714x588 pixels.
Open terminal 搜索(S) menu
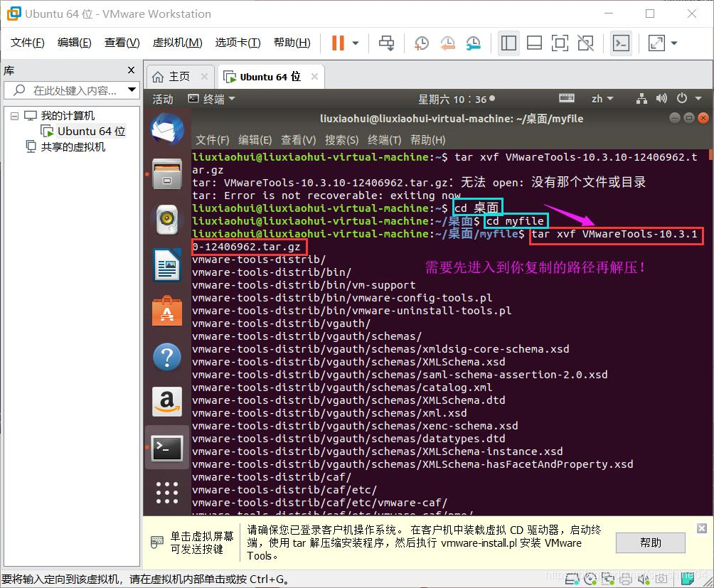tap(341, 140)
